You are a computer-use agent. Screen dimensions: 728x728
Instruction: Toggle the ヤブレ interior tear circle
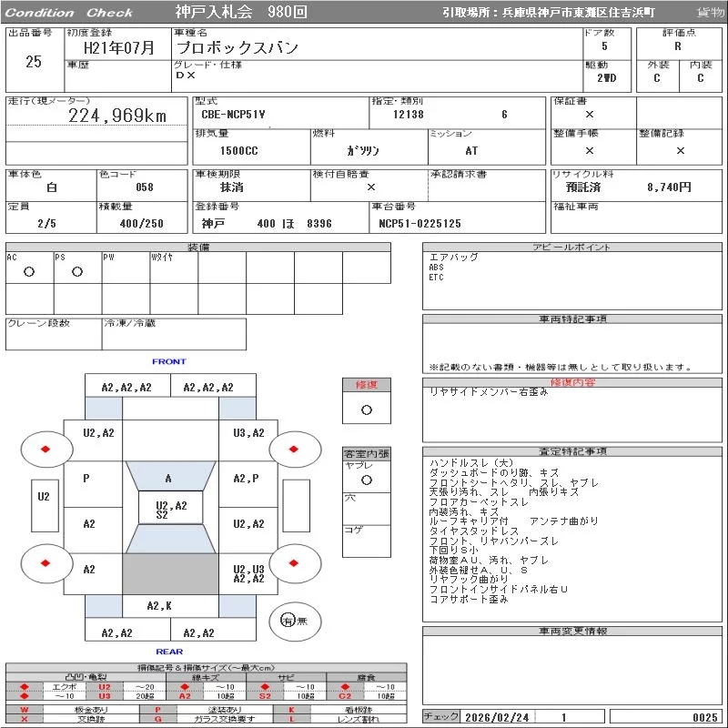[x=367, y=479]
